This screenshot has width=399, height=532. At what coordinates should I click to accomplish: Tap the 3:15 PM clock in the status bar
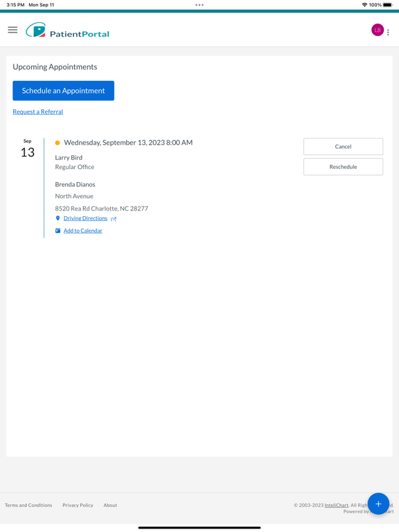click(x=15, y=5)
